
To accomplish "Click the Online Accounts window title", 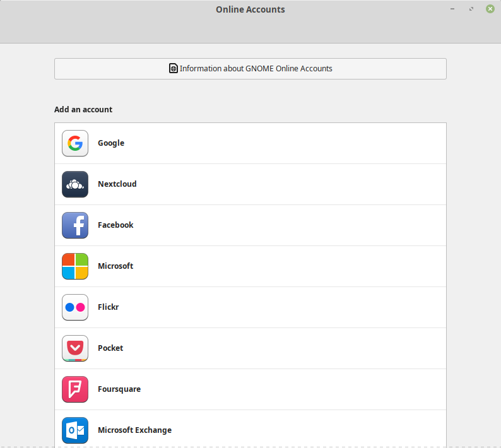I will (x=250, y=9).
